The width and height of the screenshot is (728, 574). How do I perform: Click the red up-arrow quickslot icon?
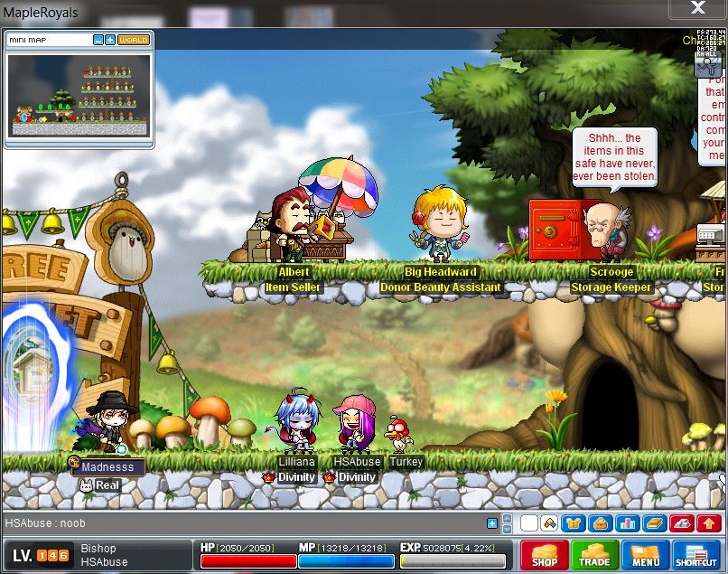coord(709,523)
